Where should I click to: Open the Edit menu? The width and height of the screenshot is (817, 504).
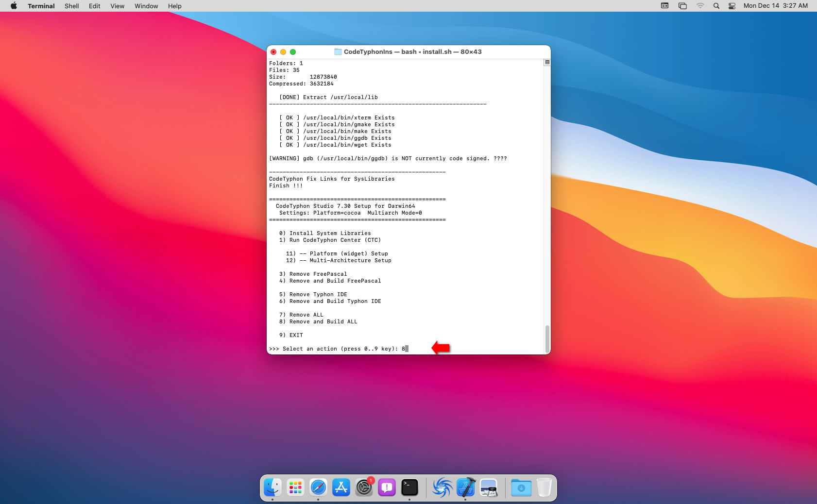[95, 6]
